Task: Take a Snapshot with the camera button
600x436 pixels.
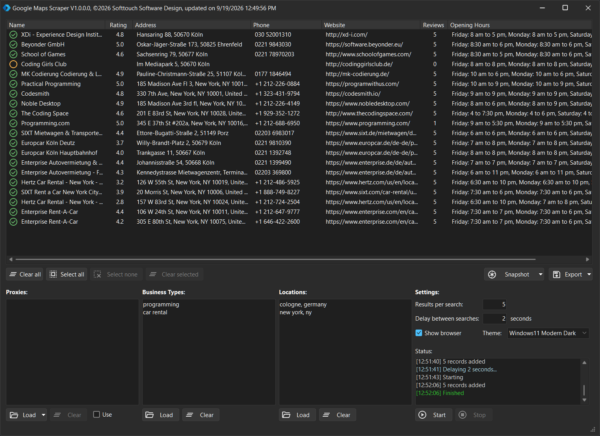Action: pos(510,274)
